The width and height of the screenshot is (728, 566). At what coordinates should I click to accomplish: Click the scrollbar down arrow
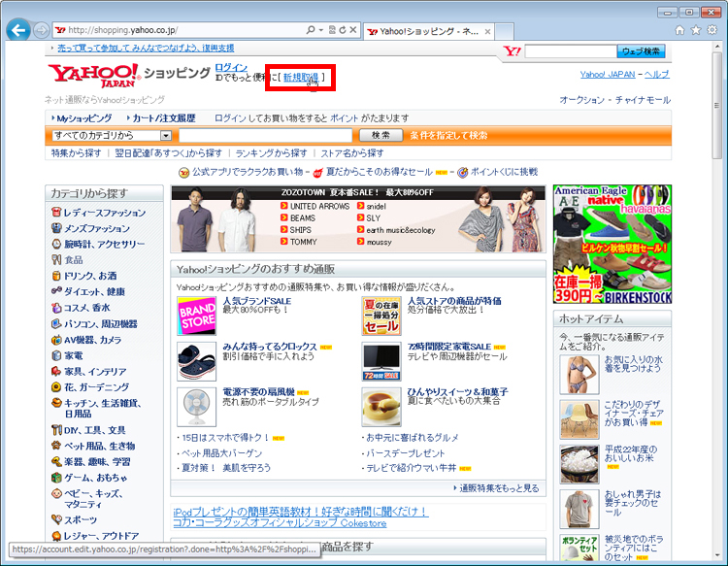717,554
